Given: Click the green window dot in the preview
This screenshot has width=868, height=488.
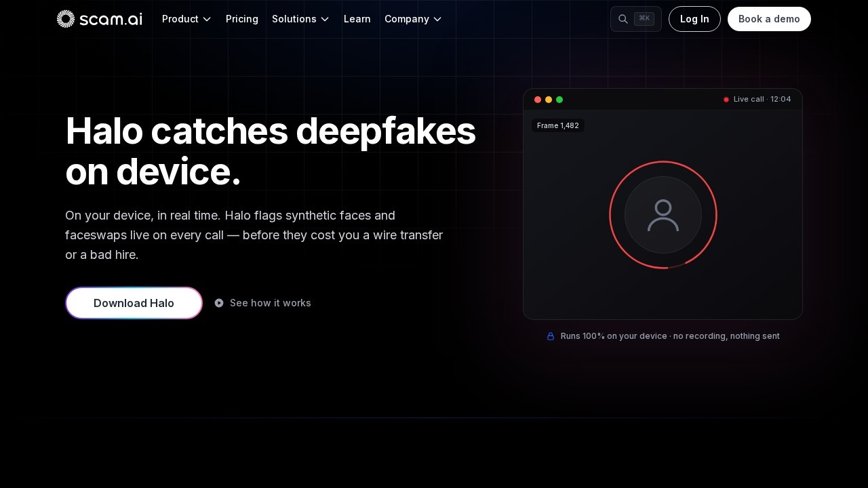Looking at the screenshot, I should tap(559, 100).
